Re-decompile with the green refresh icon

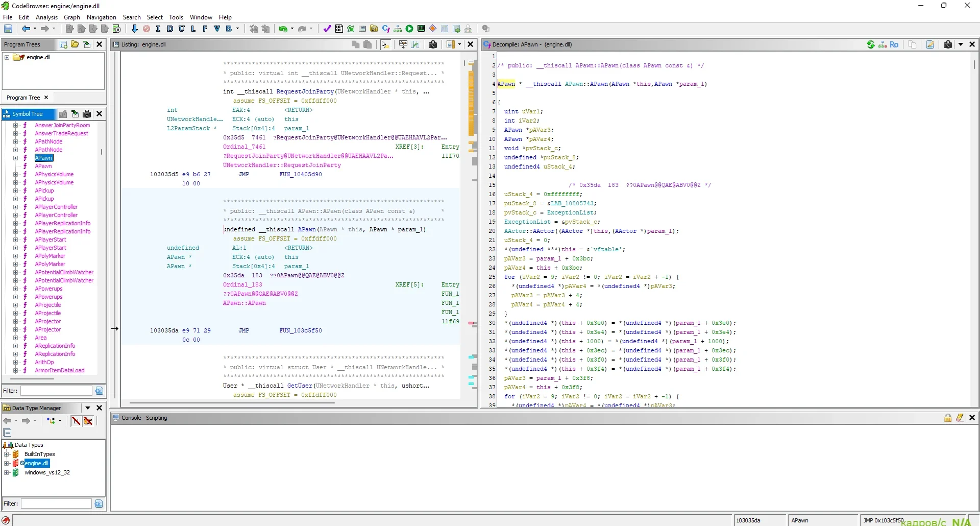(871, 44)
